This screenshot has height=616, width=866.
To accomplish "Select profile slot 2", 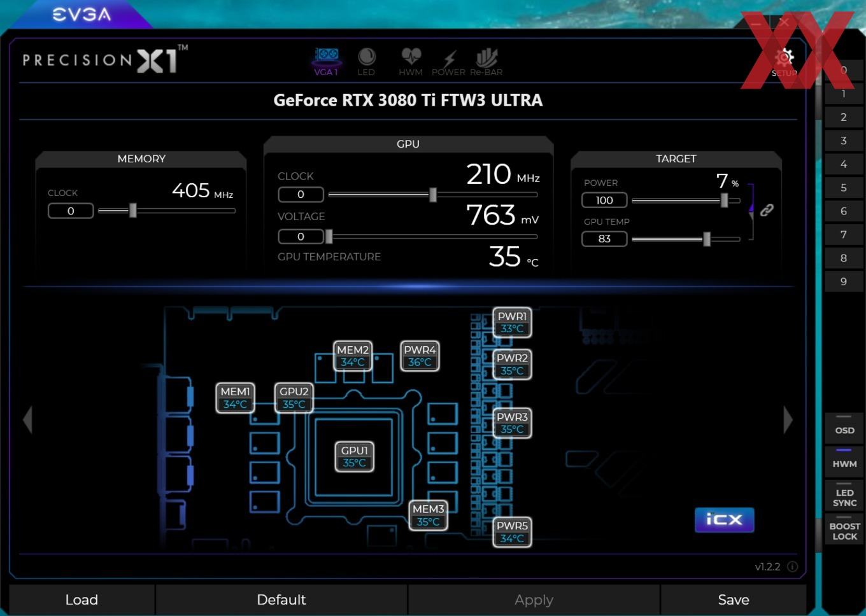I will pos(844,117).
